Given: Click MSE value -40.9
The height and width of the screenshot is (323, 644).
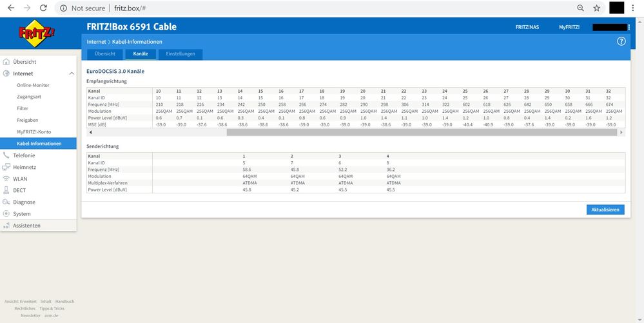Looking at the screenshot, I should point(487,124).
